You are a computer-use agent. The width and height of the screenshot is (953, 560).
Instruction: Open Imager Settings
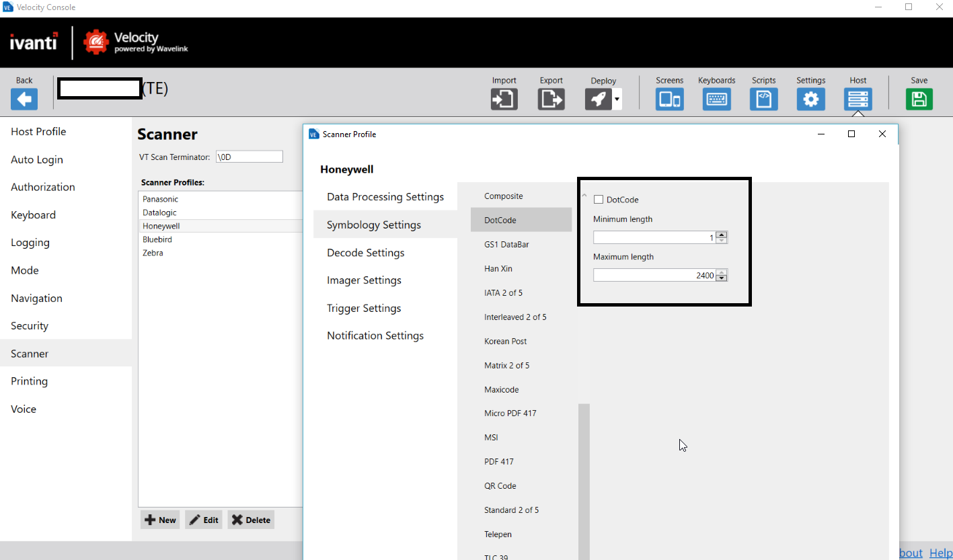(x=364, y=280)
